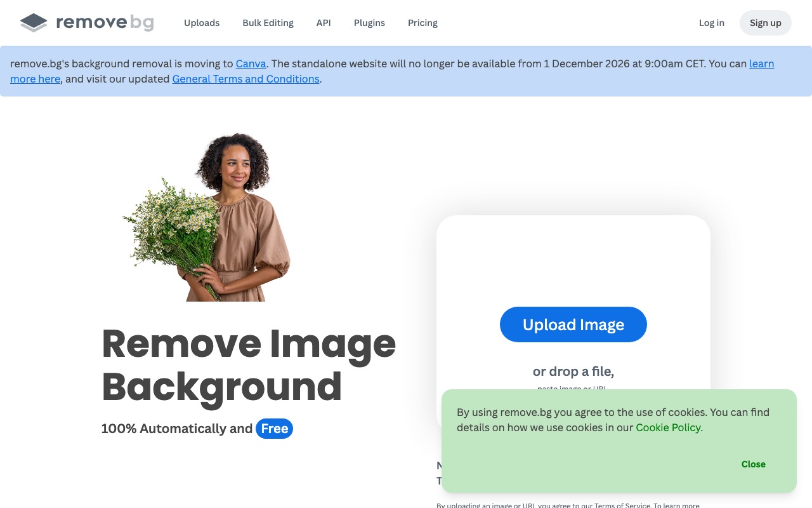Open the Cookie Policy link
This screenshot has width=812, height=508.
coord(668,427)
